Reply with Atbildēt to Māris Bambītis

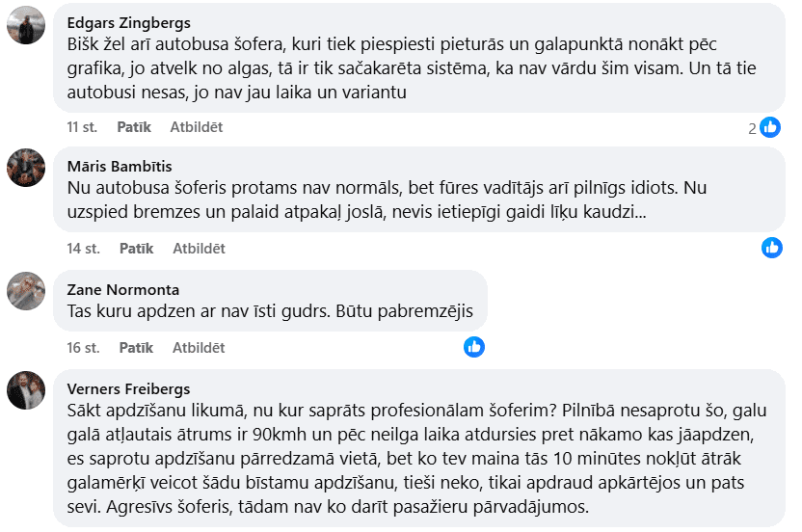(x=199, y=249)
